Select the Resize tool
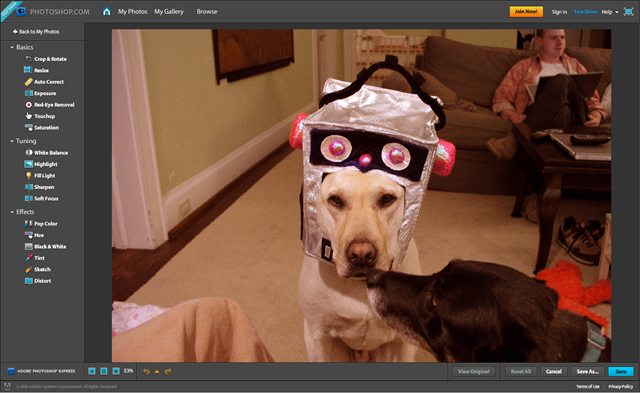The height and width of the screenshot is (393, 640). click(36, 70)
